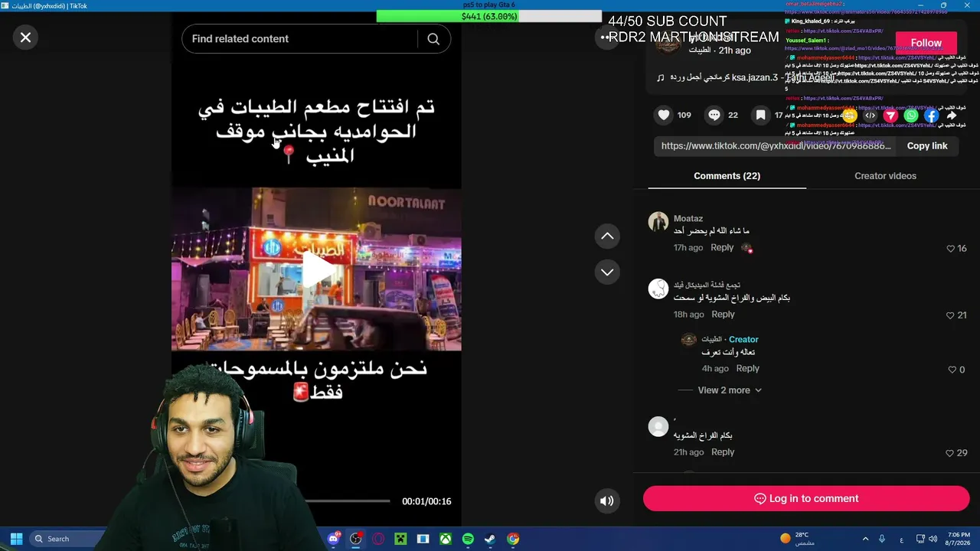
Task: Like the comment with 29 likes
Action: point(951,453)
